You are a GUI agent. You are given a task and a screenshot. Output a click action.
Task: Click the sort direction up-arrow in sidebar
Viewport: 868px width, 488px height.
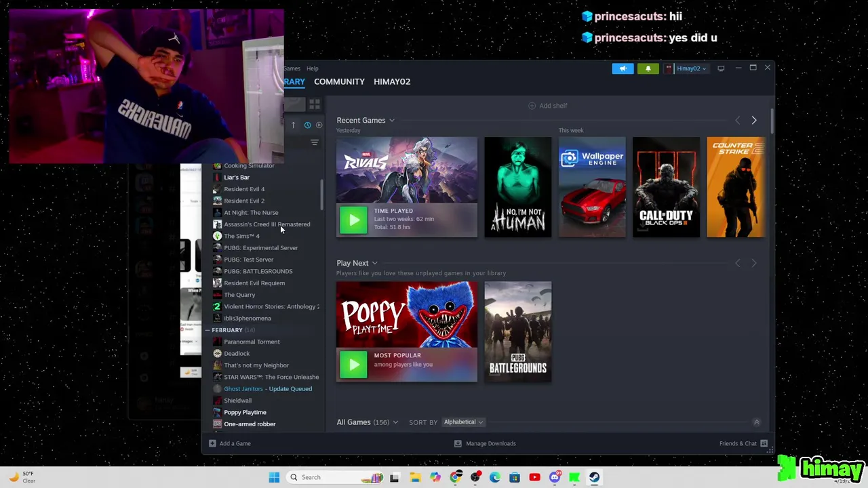click(293, 125)
